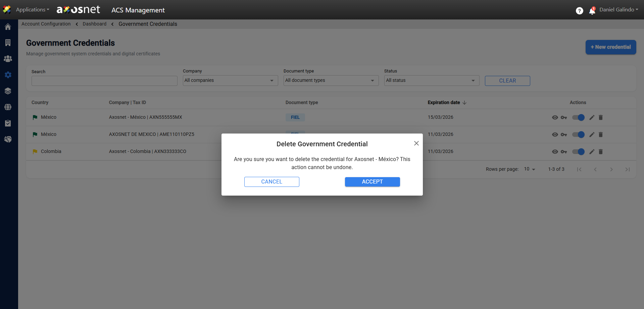This screenshot has width=644, height=309.
Task: View Axosnet - México credential with eye icon
Action: [x=555, y=117]
